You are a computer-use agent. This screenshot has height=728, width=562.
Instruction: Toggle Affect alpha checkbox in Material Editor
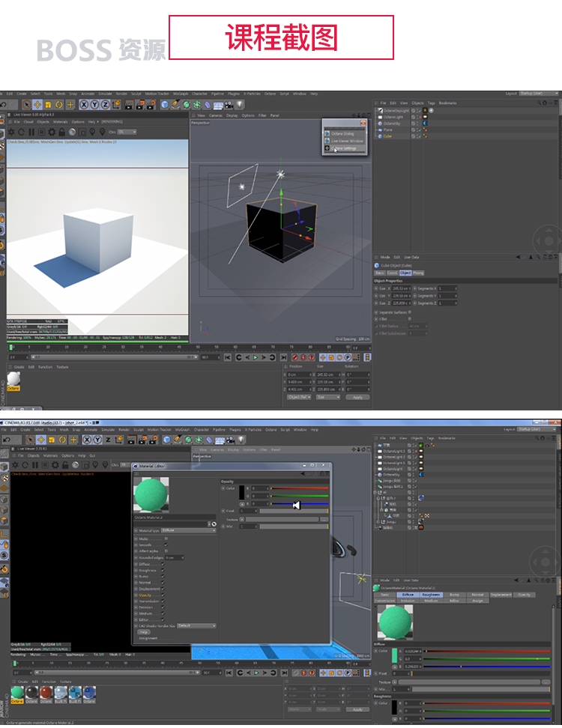click(166, 551)
